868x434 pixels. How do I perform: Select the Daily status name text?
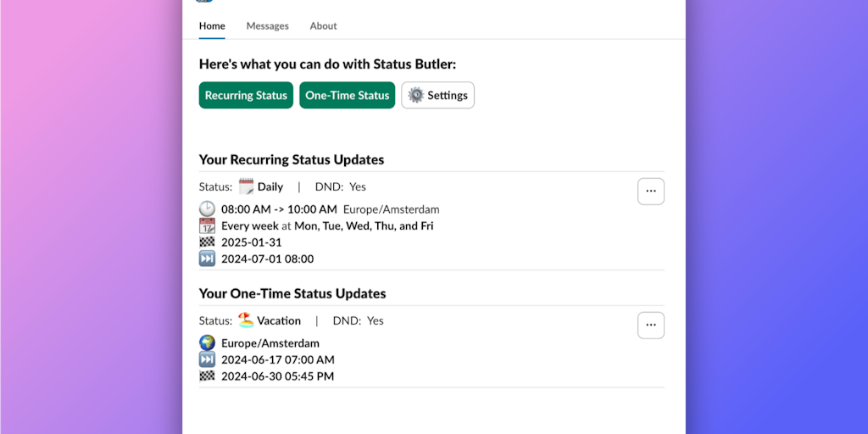tap(270, 186)
